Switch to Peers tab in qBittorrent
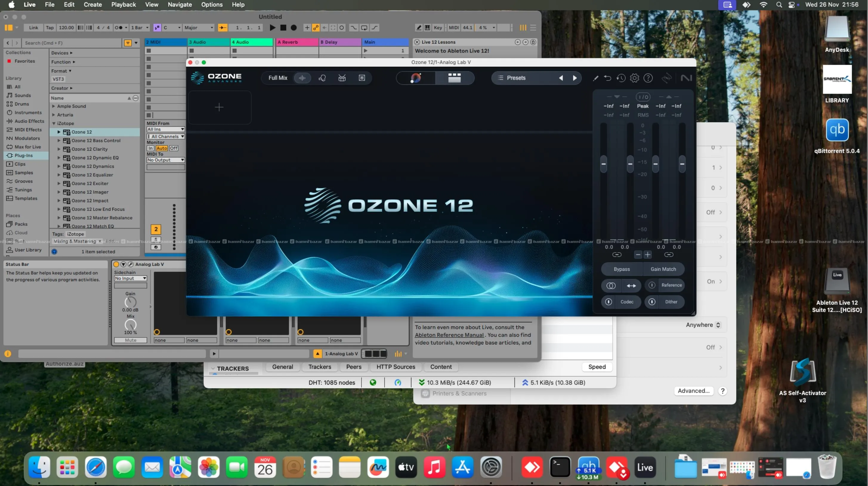Viewport: 868px width, 486px height. click(353, 367)
